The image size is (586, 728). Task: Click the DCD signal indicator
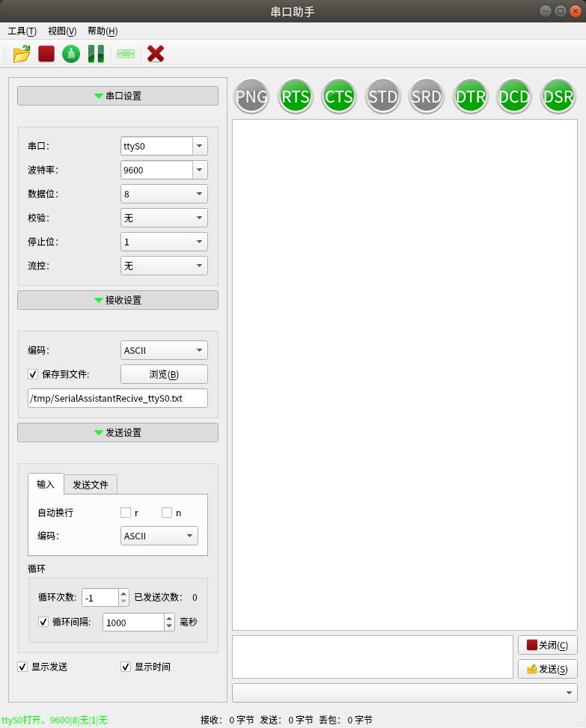(513, 96)
